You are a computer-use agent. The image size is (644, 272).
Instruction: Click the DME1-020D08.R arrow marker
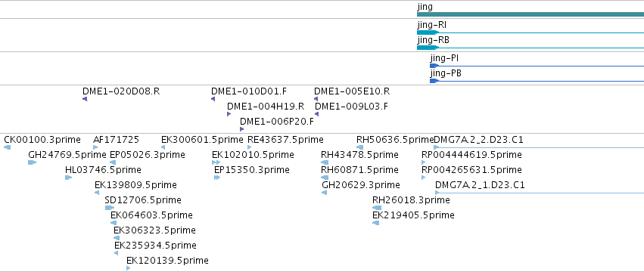tap(85, 99)
